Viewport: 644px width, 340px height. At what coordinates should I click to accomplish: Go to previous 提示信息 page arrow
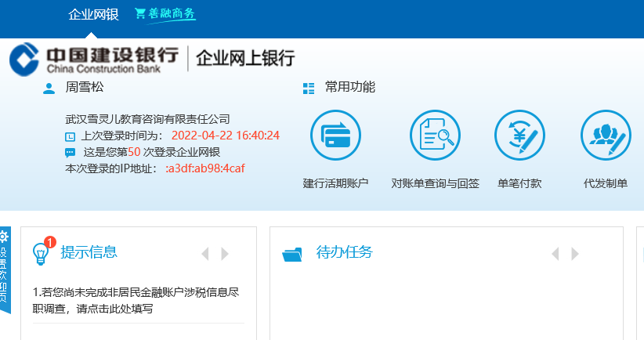[x=205, y=254]
